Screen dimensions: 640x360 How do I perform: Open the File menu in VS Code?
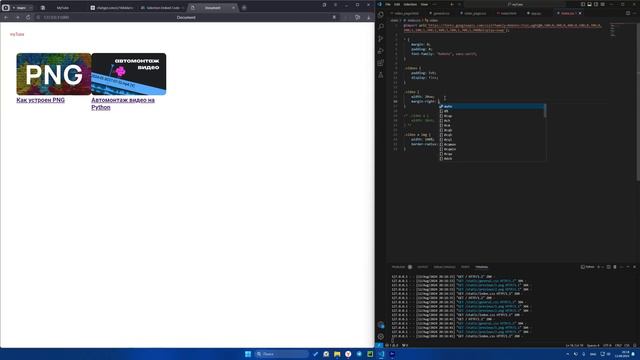point(388,4)
